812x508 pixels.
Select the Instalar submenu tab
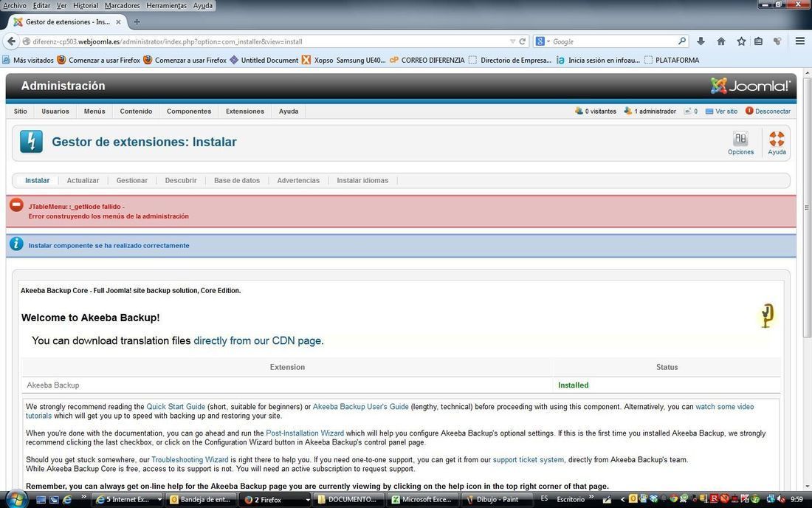38,181
